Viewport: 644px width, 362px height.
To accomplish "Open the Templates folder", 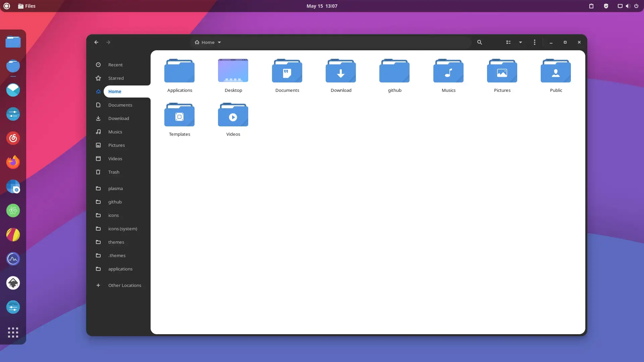I will [179, 115].
